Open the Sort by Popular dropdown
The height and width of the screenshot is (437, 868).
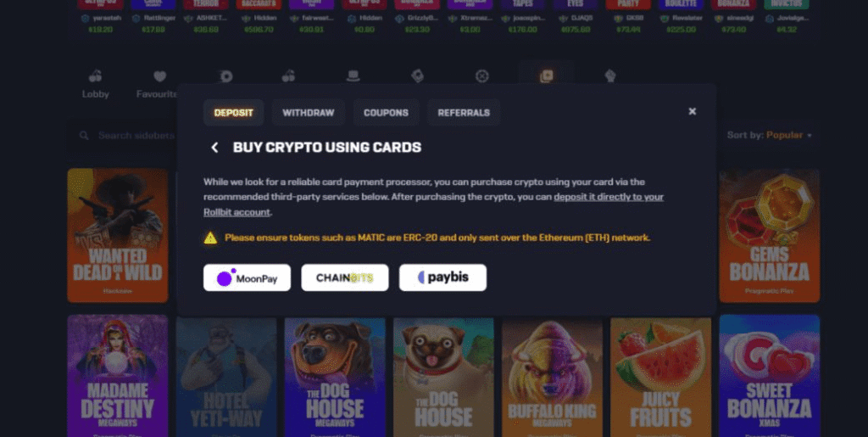click(x=770, y=135)
